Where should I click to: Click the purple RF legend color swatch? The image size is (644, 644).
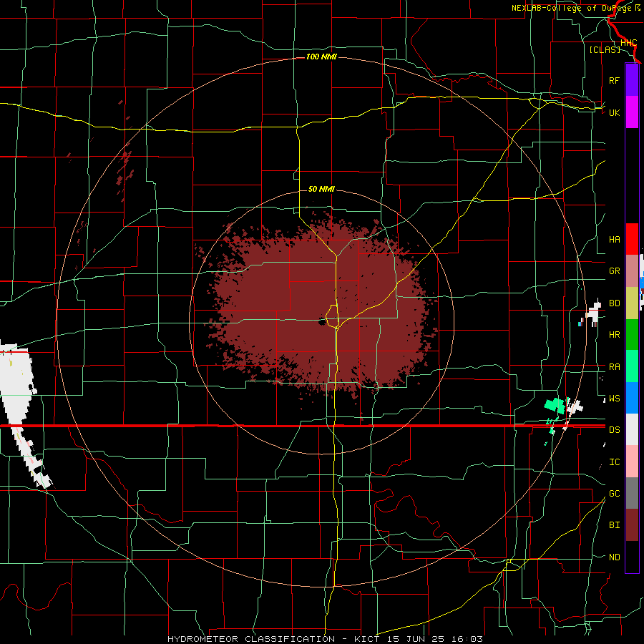click(632, 80)
